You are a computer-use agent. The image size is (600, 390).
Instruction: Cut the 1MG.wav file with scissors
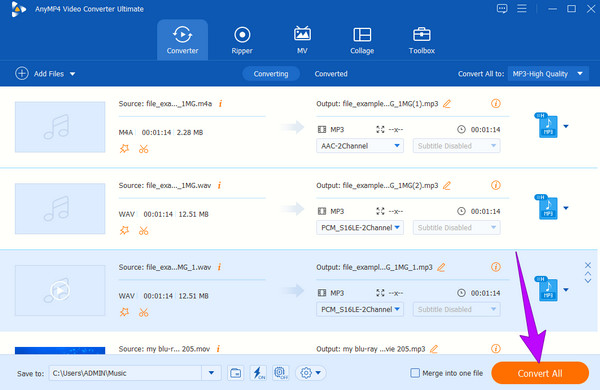pyautogui.click(x=143, y=231)
